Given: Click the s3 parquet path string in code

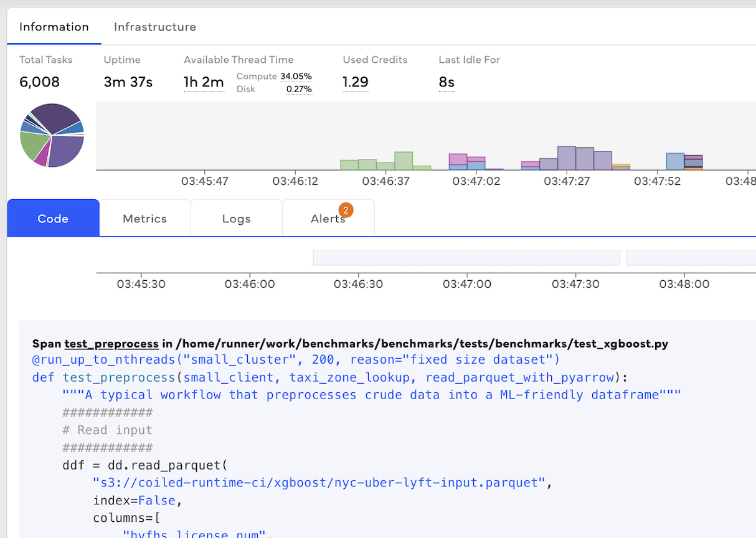Looking at the screenshot, I should click(319, 483).
